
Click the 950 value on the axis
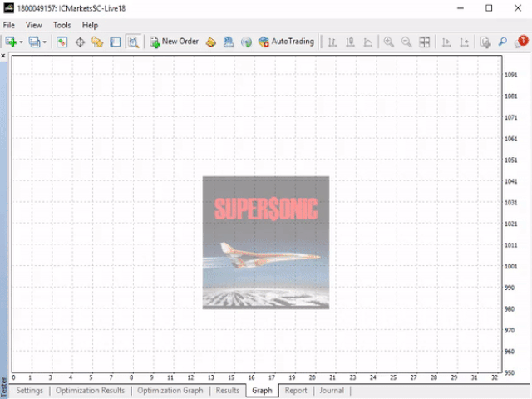(510, 372)
